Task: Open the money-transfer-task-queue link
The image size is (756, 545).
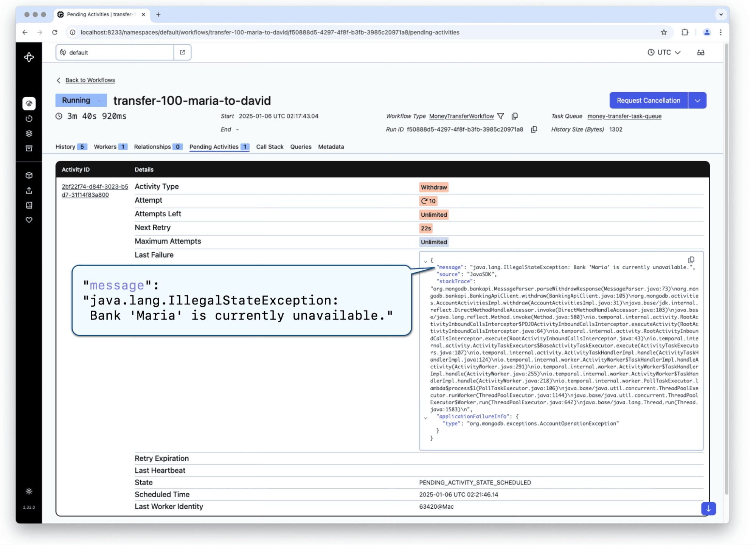Action: 624,116
